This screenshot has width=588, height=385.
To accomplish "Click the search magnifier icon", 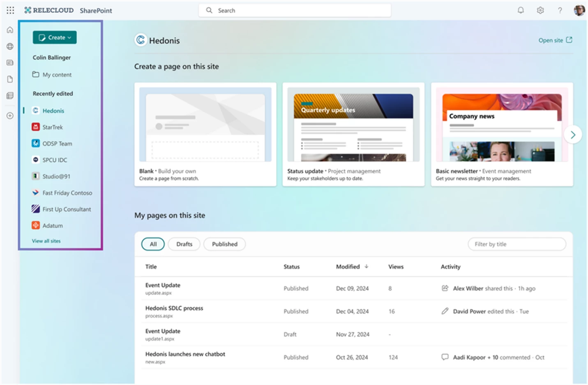I will (209, 10).
